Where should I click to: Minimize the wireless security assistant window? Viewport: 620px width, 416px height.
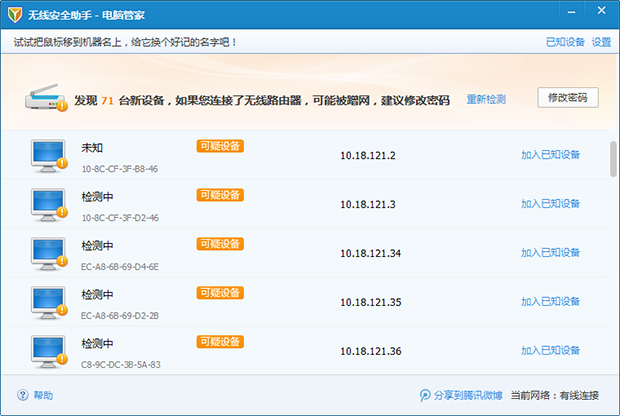[x=576, y=15]
